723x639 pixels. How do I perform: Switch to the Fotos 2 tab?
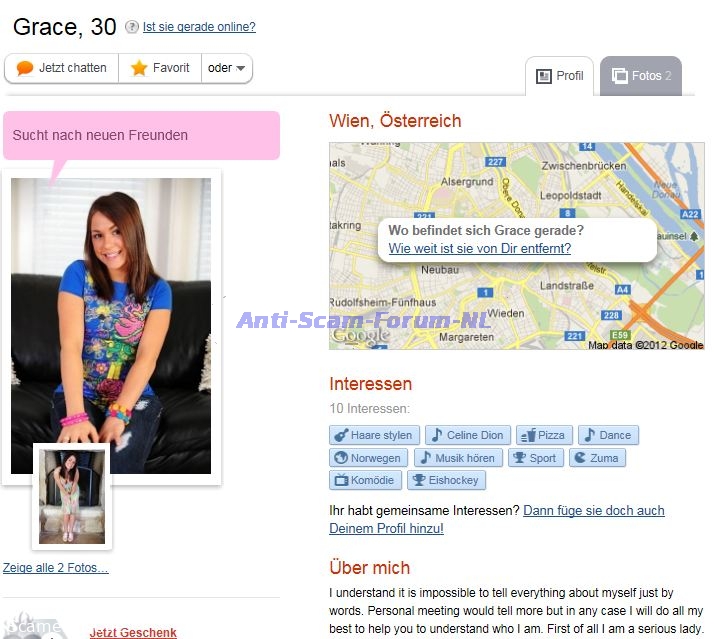pyautogui.click(x=641, y=76)
